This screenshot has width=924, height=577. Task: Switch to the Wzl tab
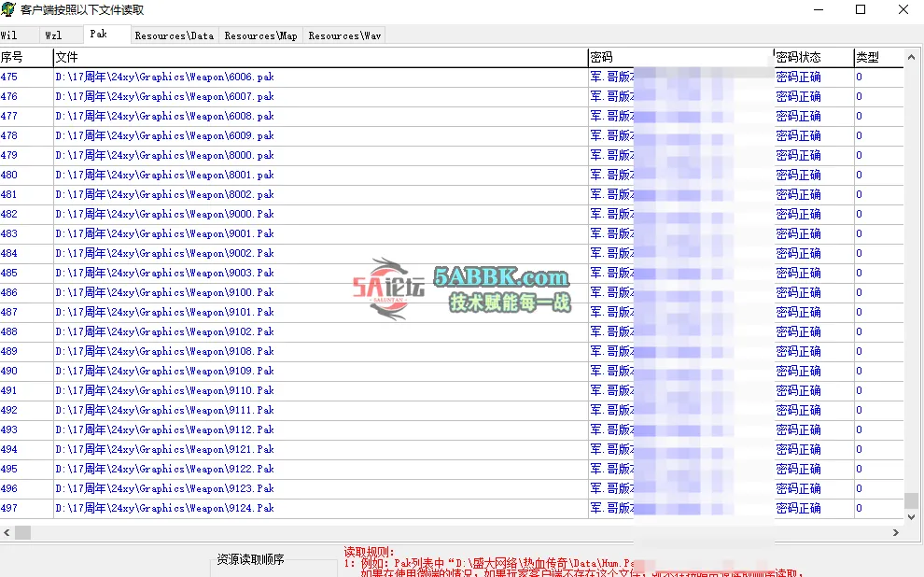point(61,36)
